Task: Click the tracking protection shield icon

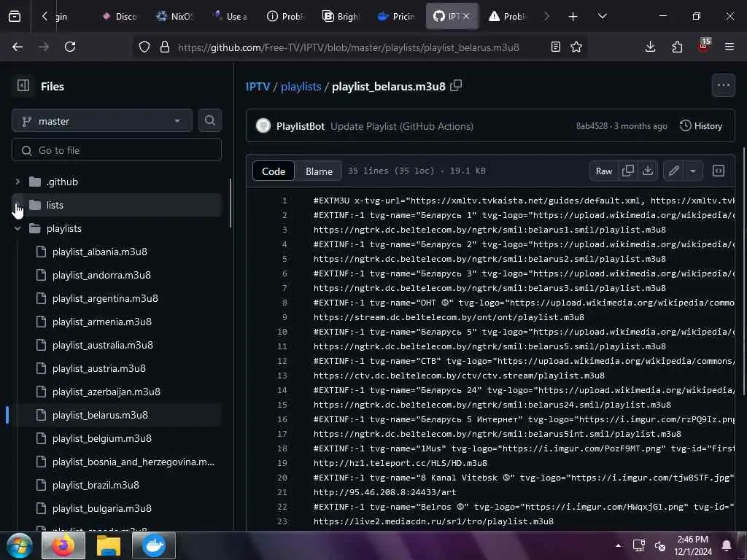Action: click(144, 47)
